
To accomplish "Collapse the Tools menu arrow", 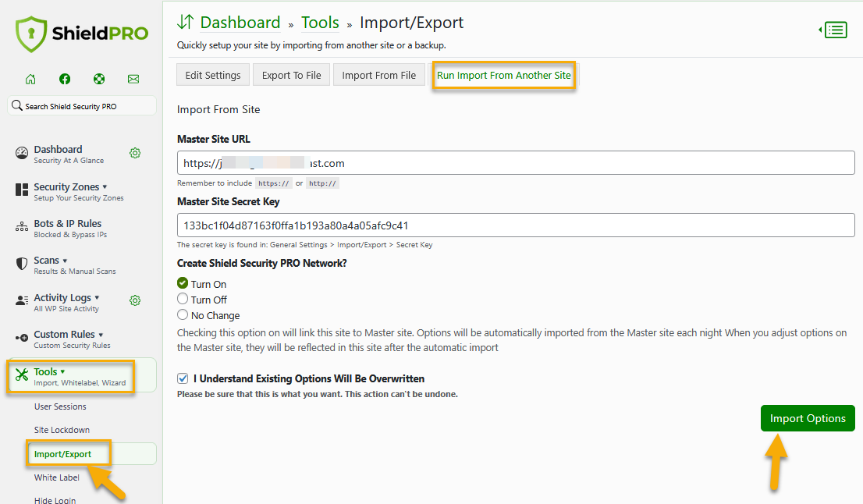I will 62,372.
